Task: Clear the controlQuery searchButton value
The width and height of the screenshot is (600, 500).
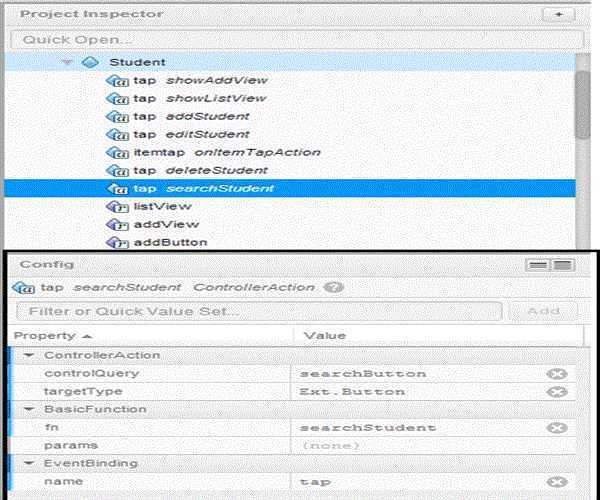Action: pos(557,374)
